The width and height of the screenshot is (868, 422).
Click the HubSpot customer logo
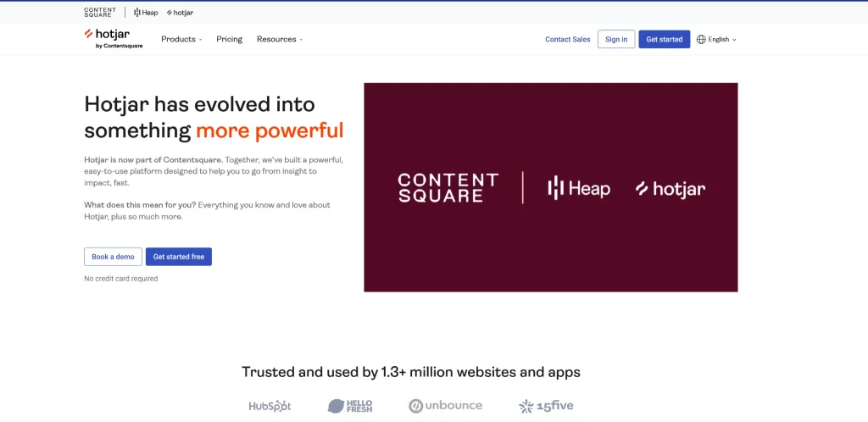pos(270,406)
